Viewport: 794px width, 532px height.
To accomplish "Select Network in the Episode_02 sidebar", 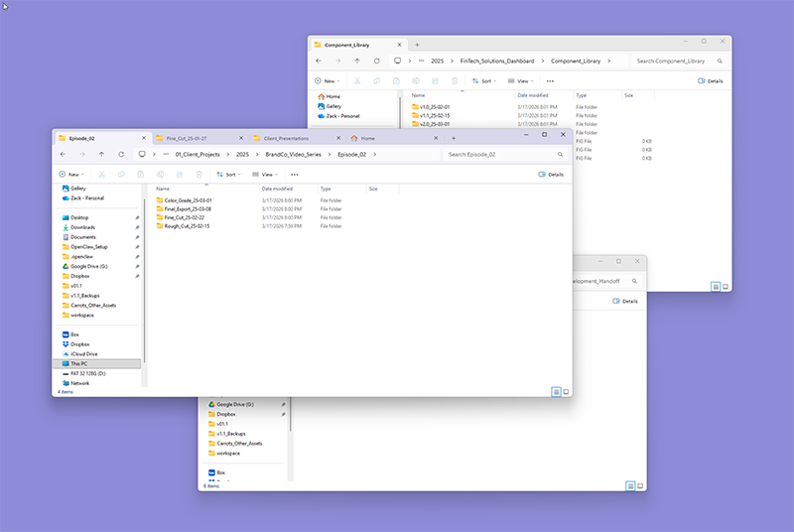I will coord(79,382).
